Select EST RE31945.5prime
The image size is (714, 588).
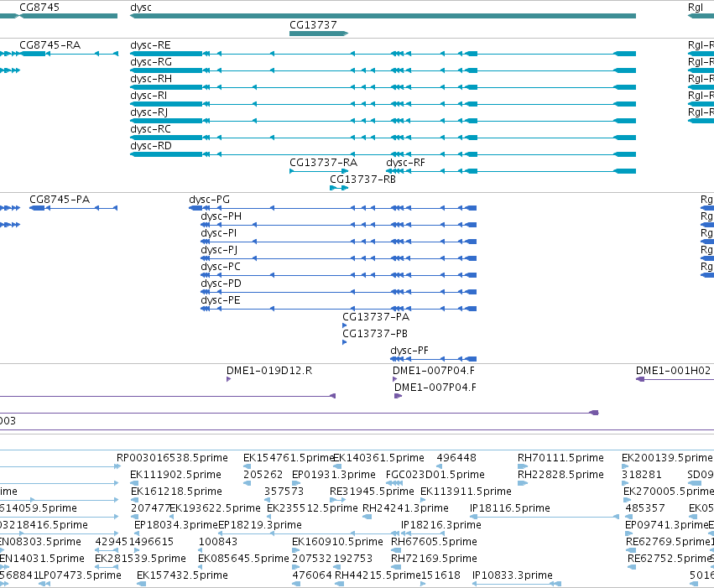338,500
